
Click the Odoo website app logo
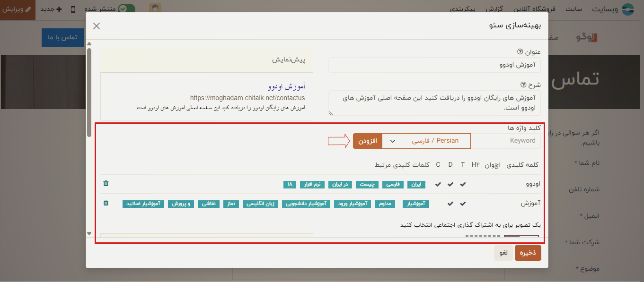pyautogui.click(x=627, y=9)
